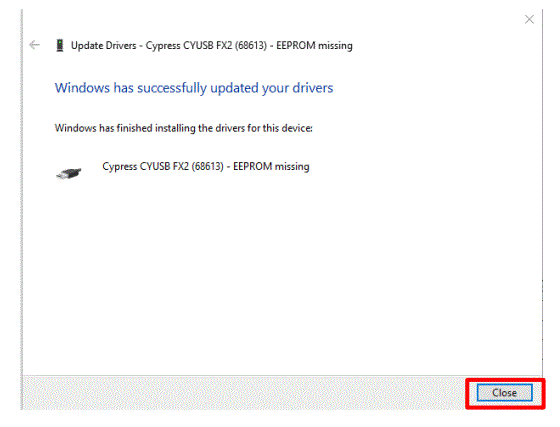Click the word 'Cypress' in the window title
The width and height of the screenshot is (560, 427).
(x=163, y=46)
